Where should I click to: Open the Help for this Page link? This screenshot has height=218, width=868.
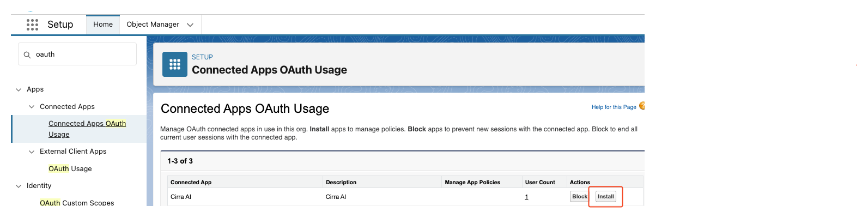(614, 107)
